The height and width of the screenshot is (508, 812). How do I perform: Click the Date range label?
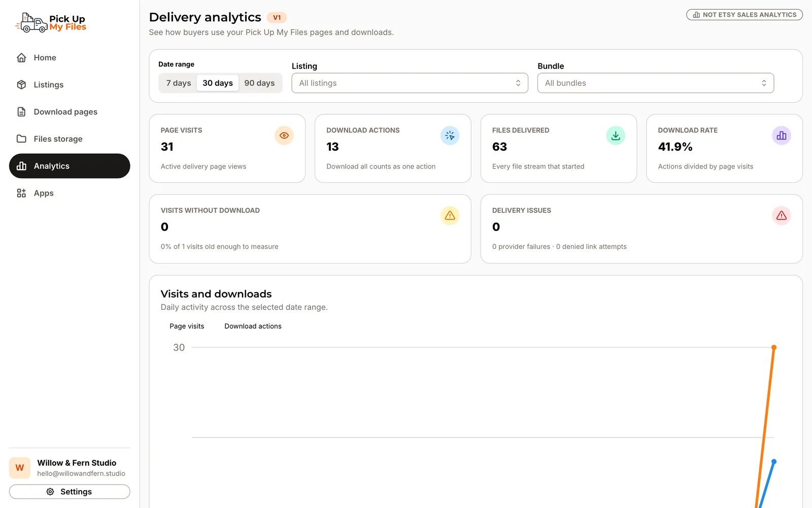click(176, 64)
